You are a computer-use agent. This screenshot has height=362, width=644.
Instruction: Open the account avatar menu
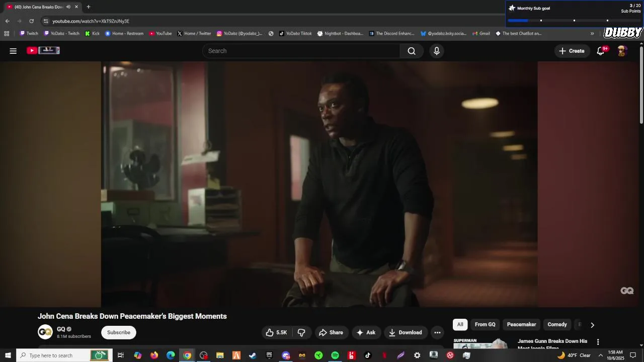[622, 51]
